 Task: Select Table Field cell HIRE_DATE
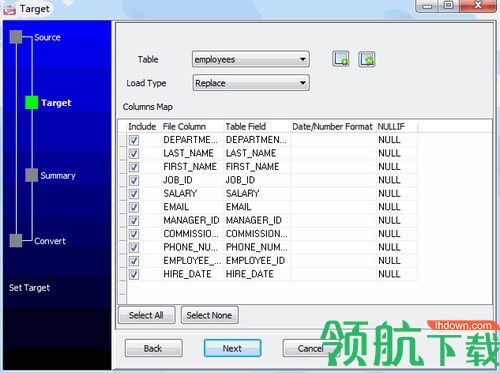257,274
